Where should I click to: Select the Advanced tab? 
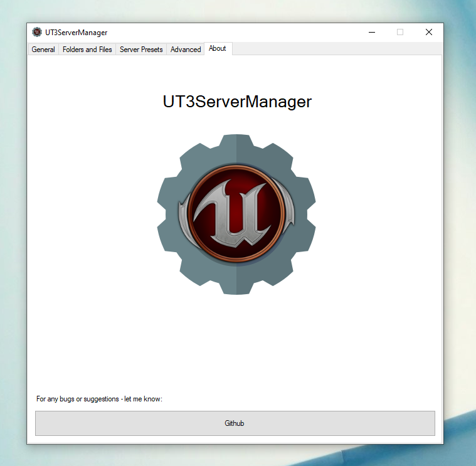pyautogui.click(x=186, y=49)
